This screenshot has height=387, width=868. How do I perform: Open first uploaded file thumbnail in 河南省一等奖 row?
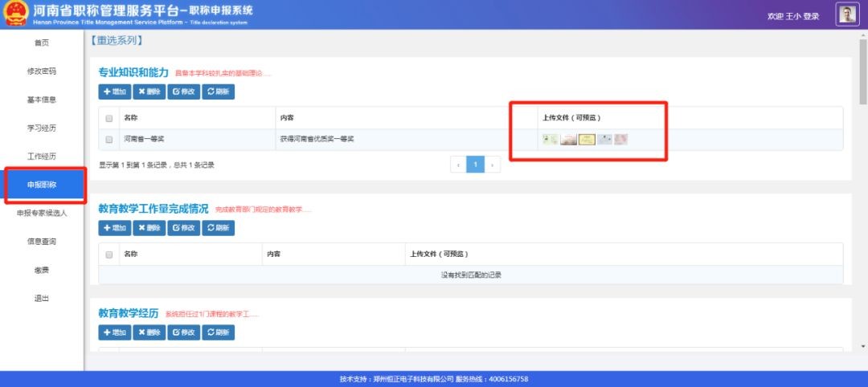pyautogui.click(x=550, y=140)
